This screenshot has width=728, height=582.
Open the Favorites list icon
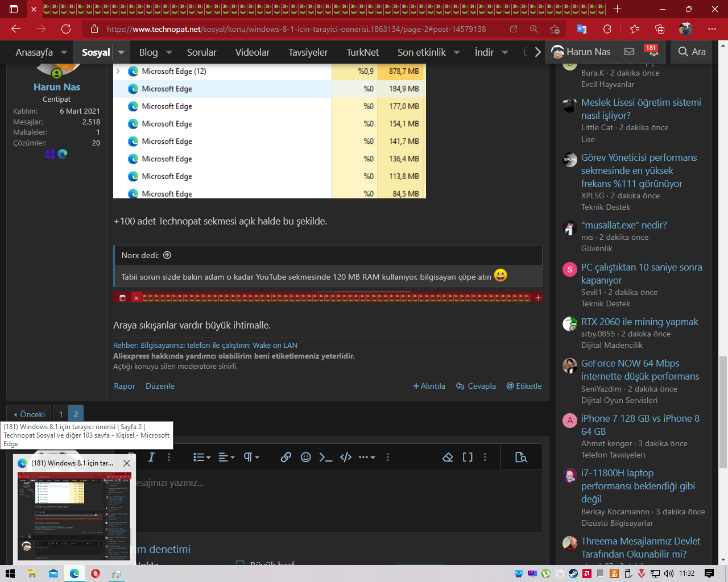tap(635, 29)
